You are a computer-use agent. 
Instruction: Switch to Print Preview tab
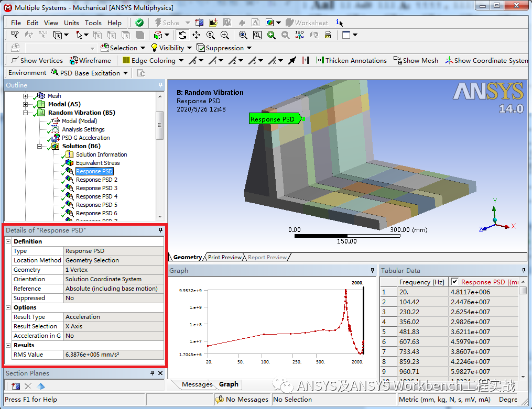pyautogui.click(x=225, y=257)
